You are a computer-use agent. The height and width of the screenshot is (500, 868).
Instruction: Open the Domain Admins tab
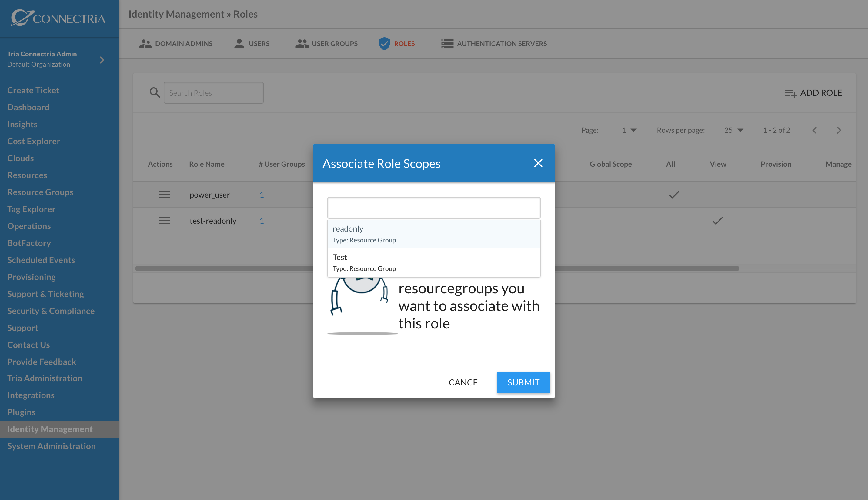click(175, 44)
